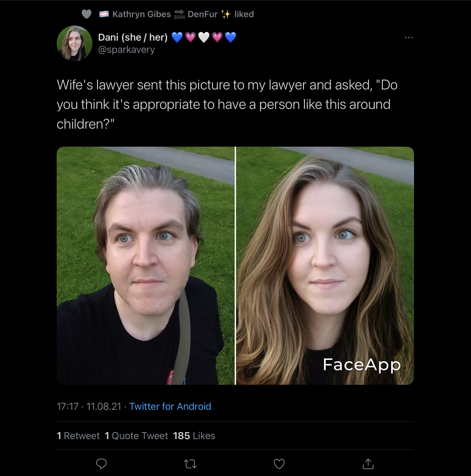Viewport: 471px width, 476px height.
Task: View the 185 Likes list
Action: click(x=194, y=436)
